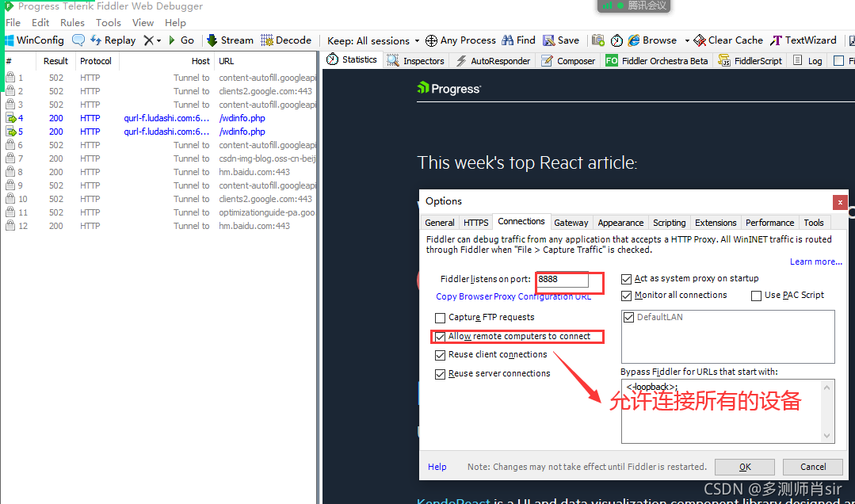Image resolution: width=855 pixels, height=504 pixels.
Task: Open the Inspectors tab
Action: click(417, 61)
